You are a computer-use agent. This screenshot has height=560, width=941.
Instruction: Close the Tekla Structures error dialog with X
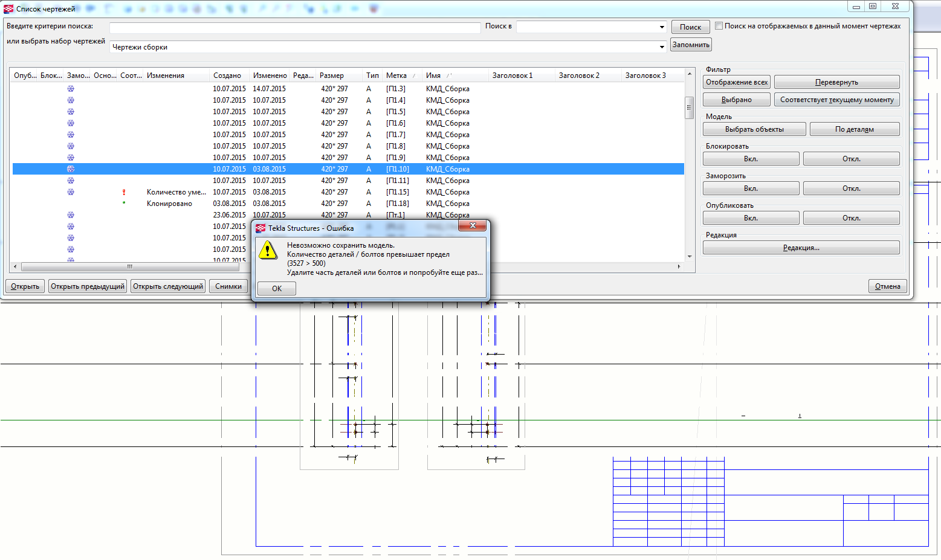click(x=473, y=225)
